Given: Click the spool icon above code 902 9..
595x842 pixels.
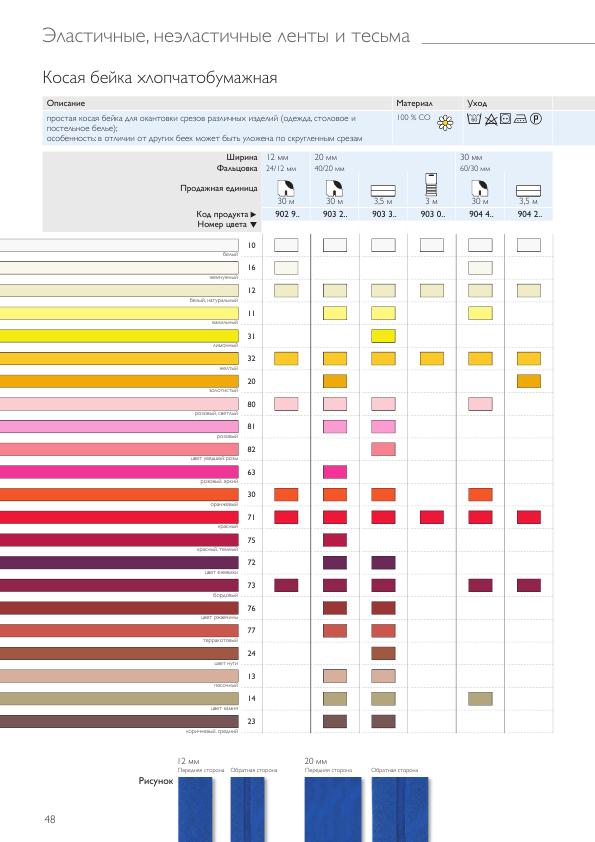Looking at the screenshot, I should 286,188.
